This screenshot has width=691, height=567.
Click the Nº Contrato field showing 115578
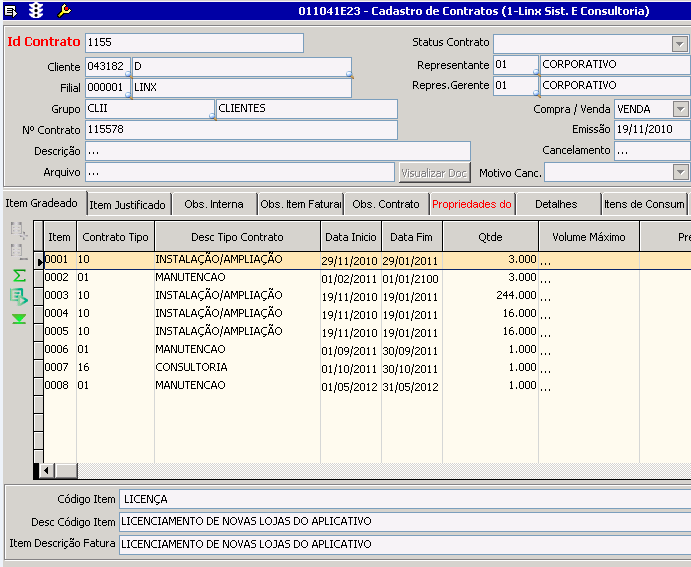coord(240,130)
